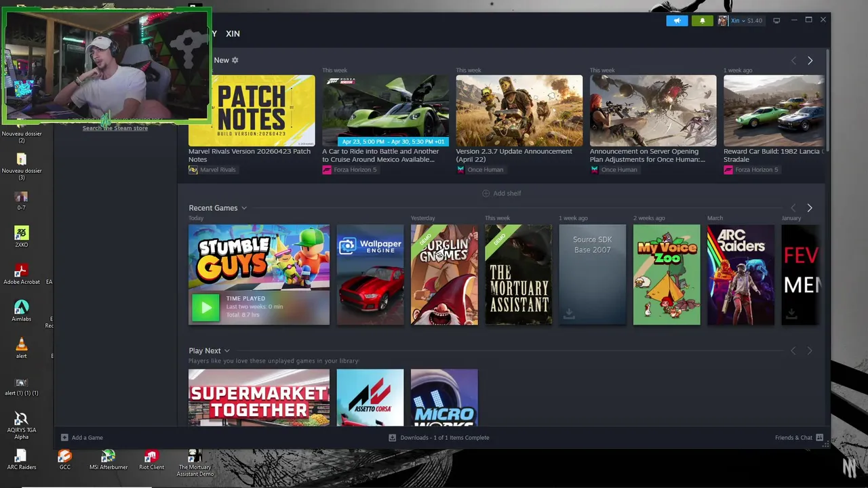Click Add a Game at bottom left

pos(82,438)
